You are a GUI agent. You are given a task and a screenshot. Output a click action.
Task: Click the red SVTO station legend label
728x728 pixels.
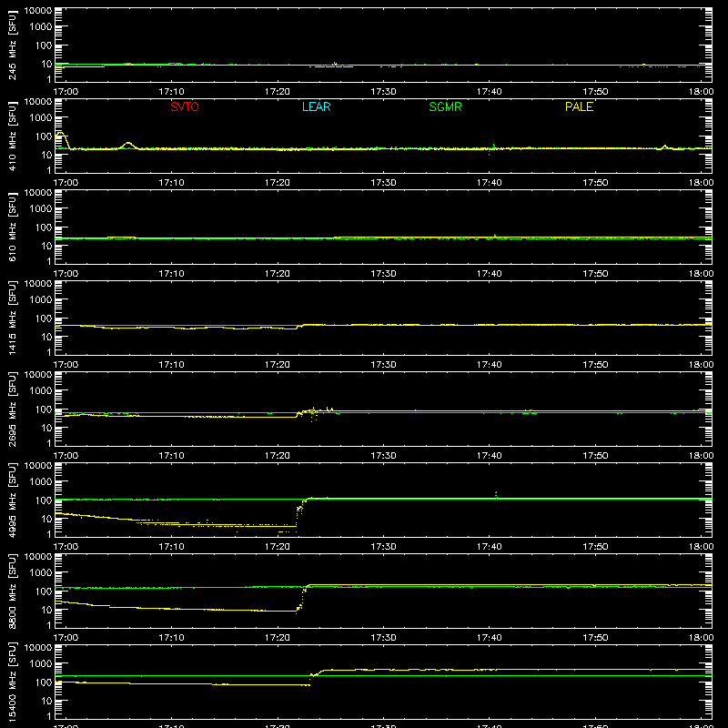click(185, 106)
